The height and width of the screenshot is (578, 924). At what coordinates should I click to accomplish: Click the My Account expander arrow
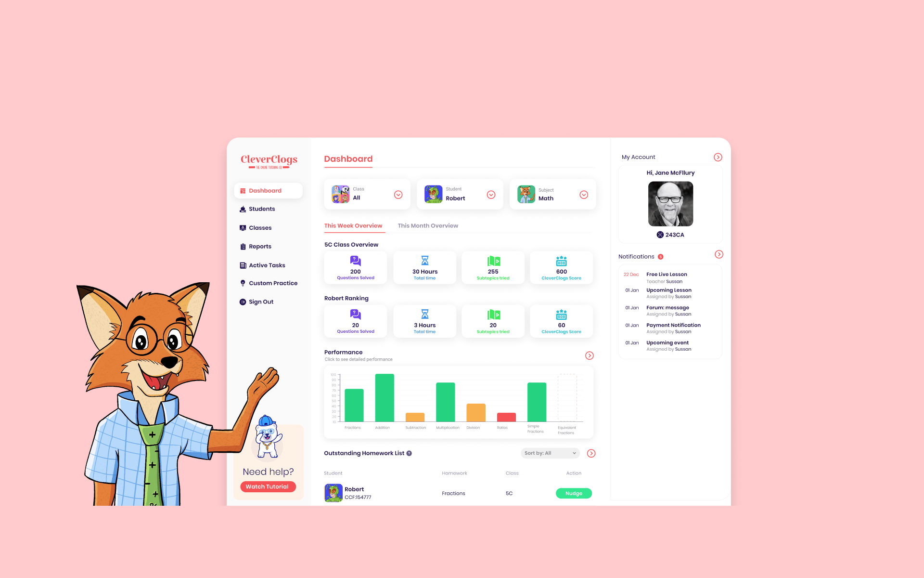(718, 157)
